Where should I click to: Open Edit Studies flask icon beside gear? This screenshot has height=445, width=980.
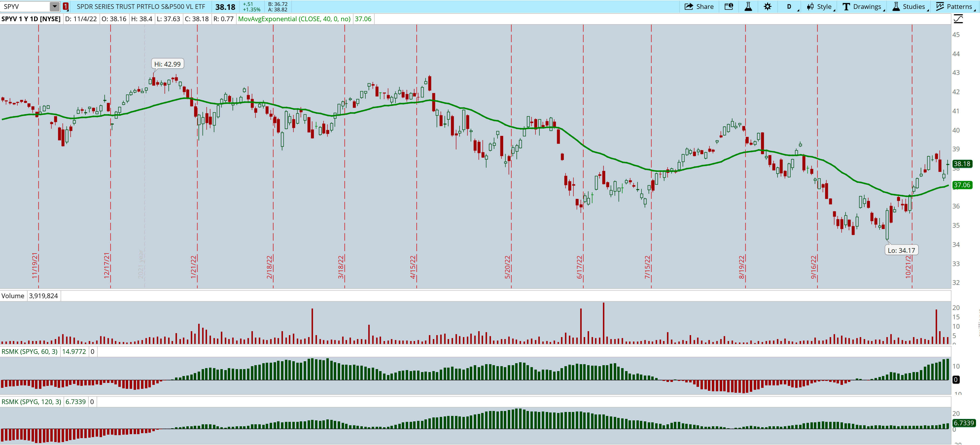pos(748,6)
